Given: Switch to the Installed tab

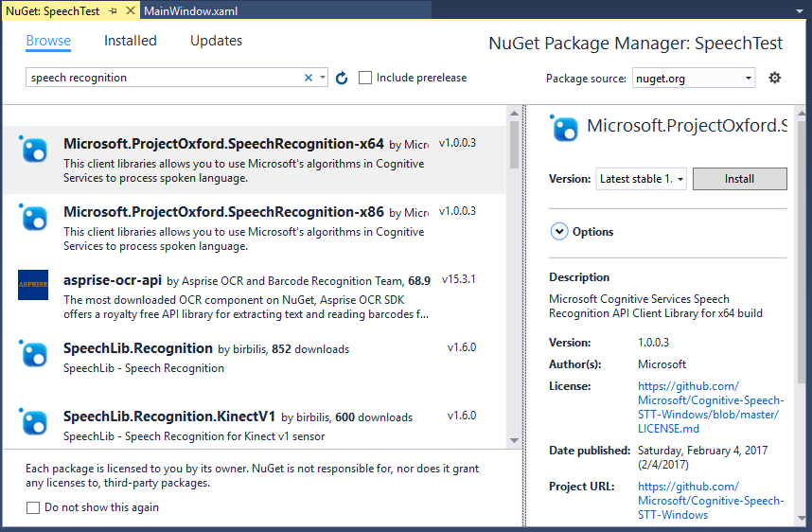Looking at the screenshot, I should (x=130, y=41).
